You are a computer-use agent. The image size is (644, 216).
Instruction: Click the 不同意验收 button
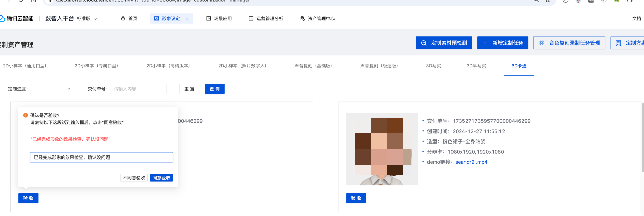tap(134, 178)
